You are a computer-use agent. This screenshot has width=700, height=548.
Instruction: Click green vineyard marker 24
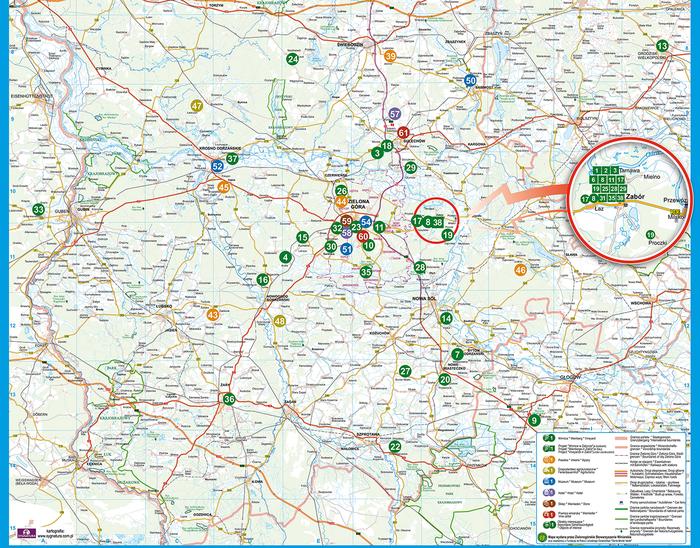tap(293, 60)
